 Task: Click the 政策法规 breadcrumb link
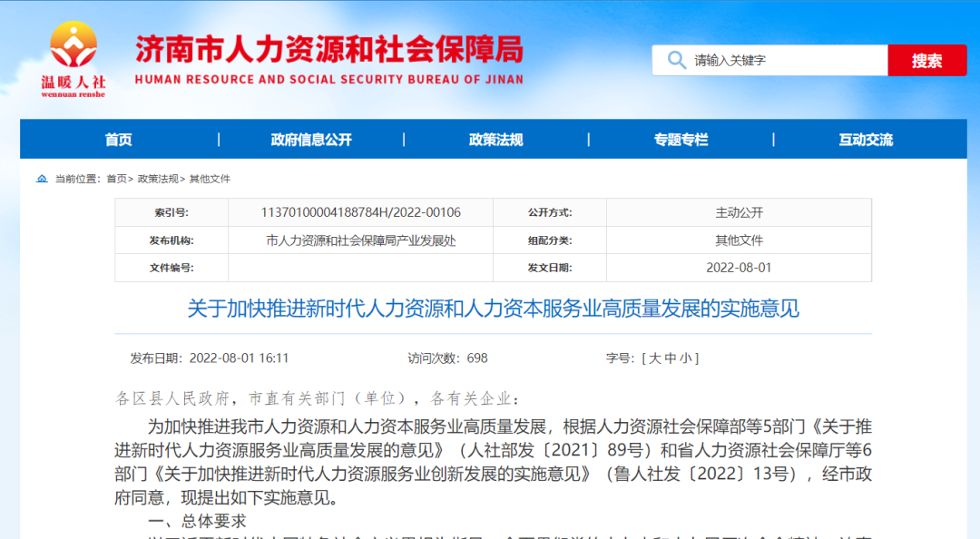[x=158, y=179]
